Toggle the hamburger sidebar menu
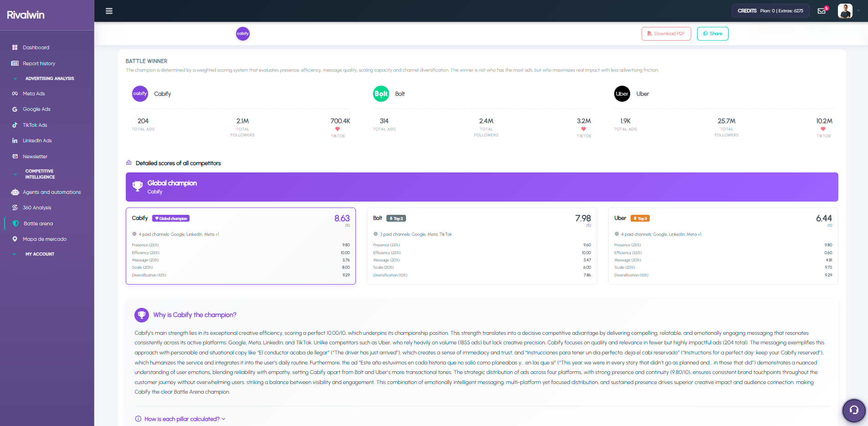Screen dimensions: 868x426 click(109, 11)
